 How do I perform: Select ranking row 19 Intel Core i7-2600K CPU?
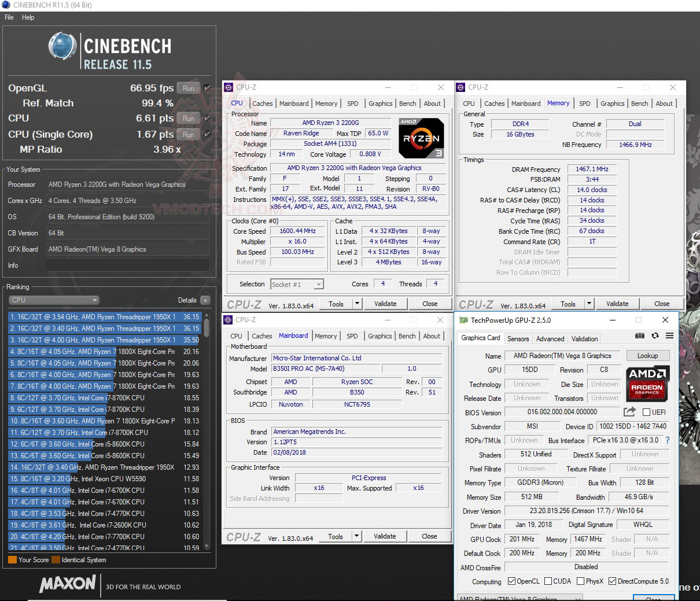105,525
